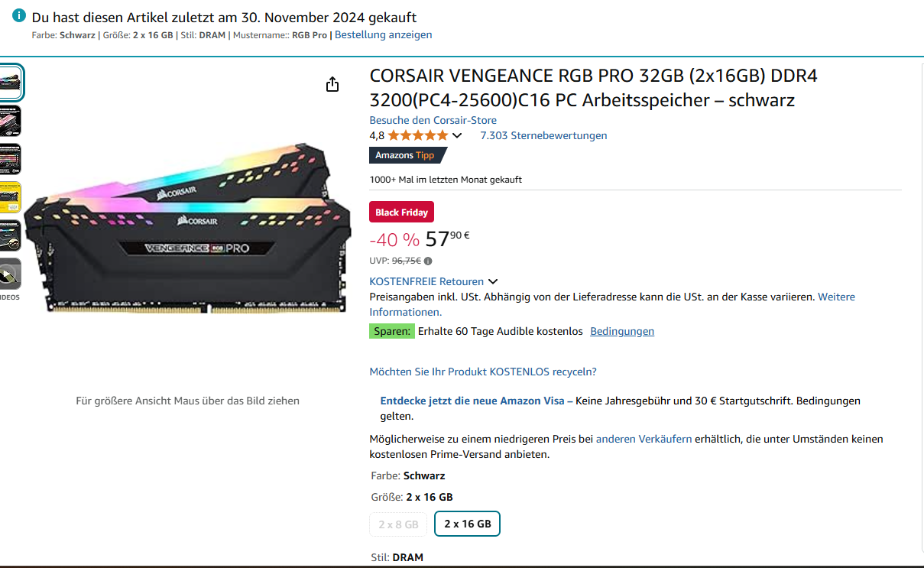The width and height of the screenshot is (924, 568).
Task: Click the blue info icon at top
Action: point(19,16)
